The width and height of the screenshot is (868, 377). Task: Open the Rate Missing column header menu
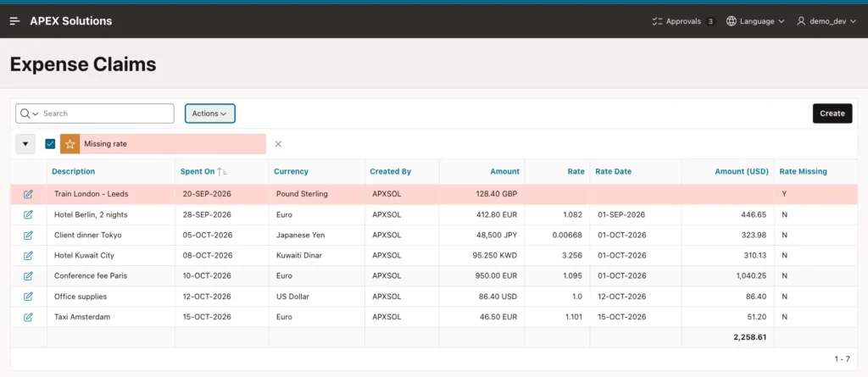[804, 172]
